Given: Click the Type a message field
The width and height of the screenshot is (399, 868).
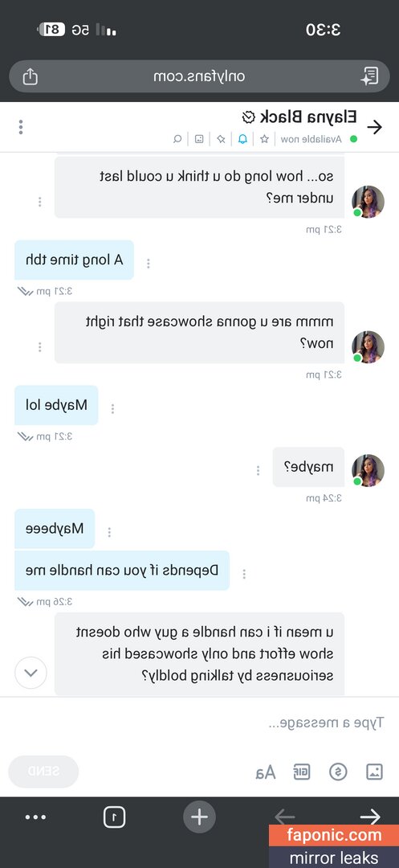Looking at the screenshot, I should tap(199, 723).
